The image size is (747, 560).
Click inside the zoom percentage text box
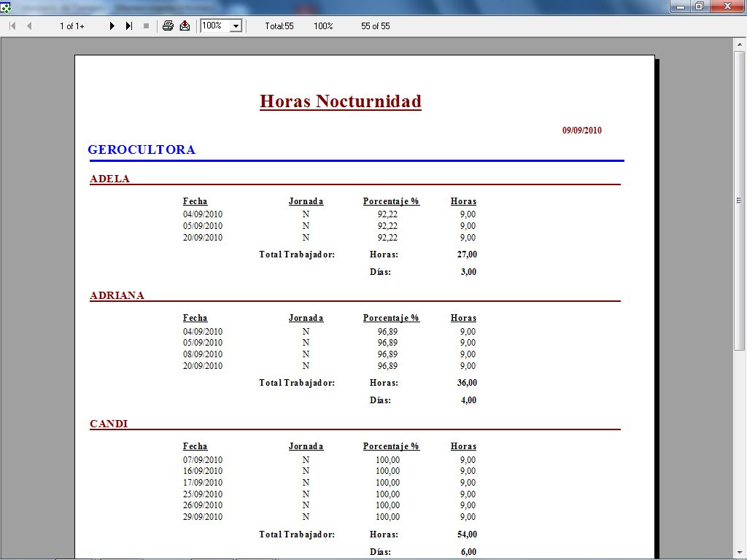(214, 26)
